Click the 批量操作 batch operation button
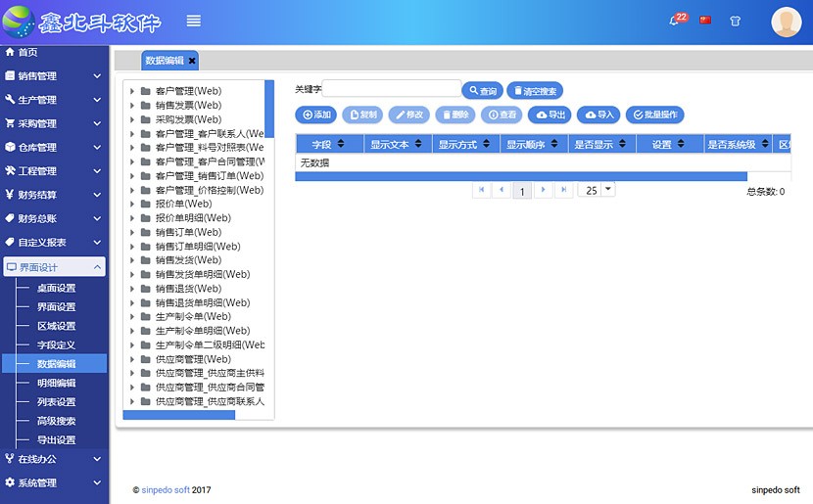 (x=654, y=115)
